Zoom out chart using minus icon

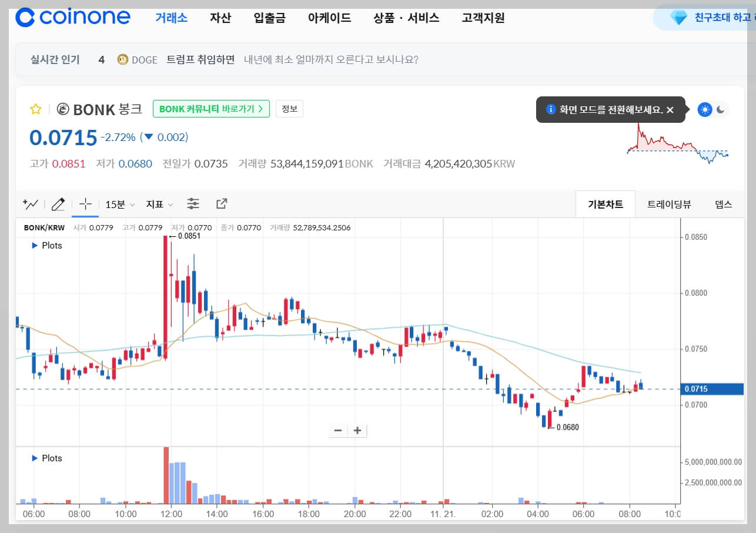[338, 431]
